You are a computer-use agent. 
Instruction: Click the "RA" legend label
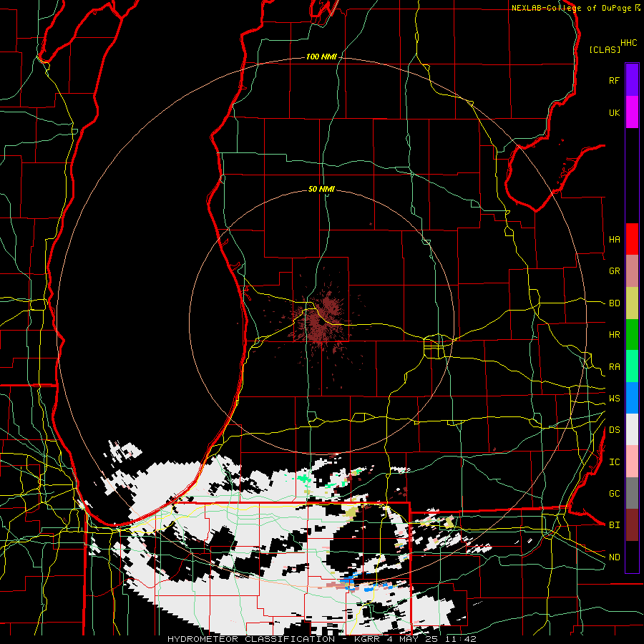pos(614,366)
